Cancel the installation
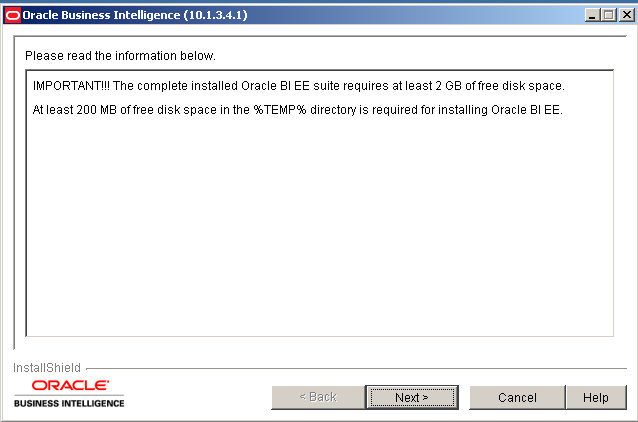Viewport: 638px width, 422px height. click(517, 397)
